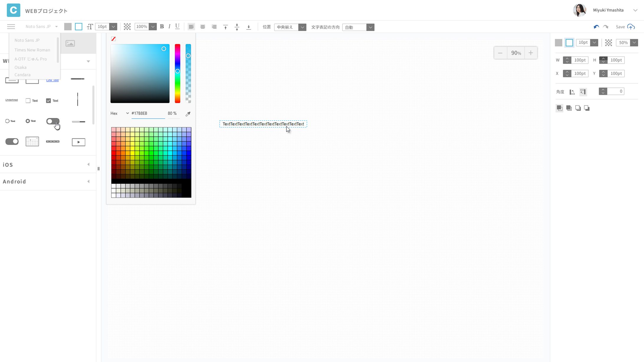Toggle bold text formatting
Screen dimensions: 644x362
[x=162, y=27]
